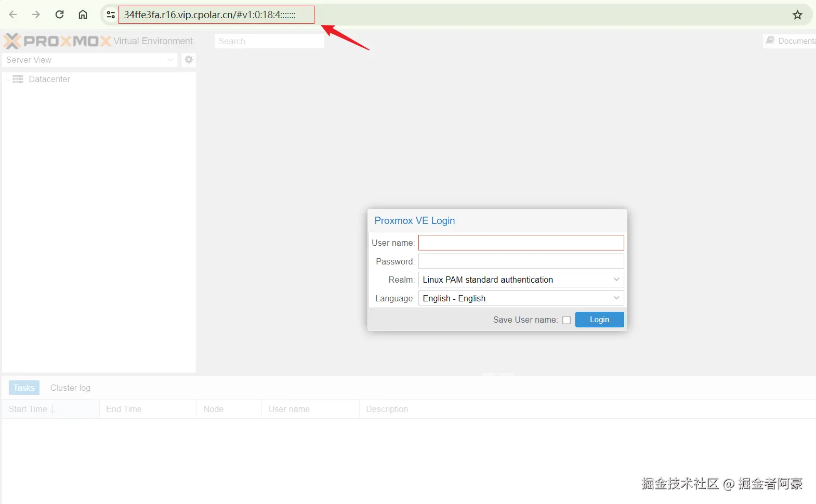
Task: Toggle the Save User name checkbox
Action: tap(567, 320)
